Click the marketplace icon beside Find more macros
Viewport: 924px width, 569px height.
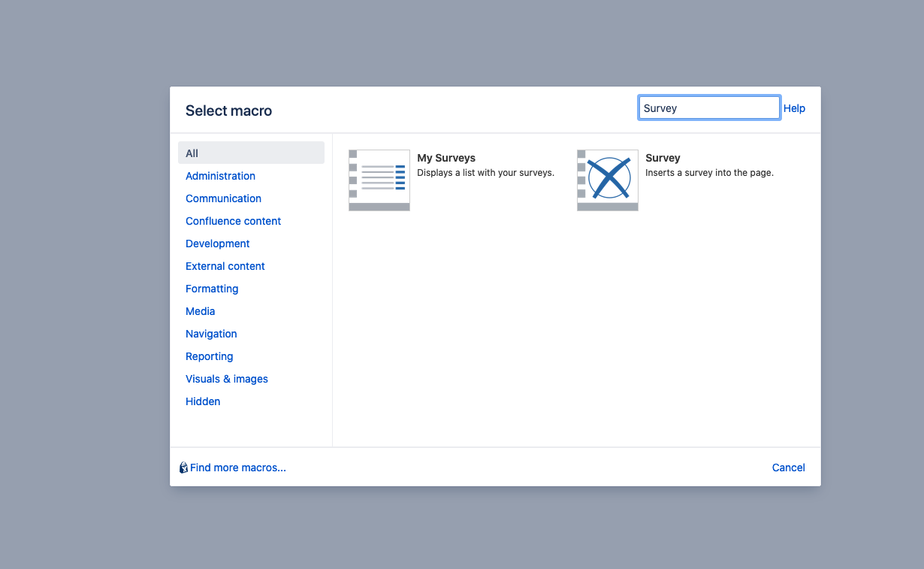tap(183, 468)
